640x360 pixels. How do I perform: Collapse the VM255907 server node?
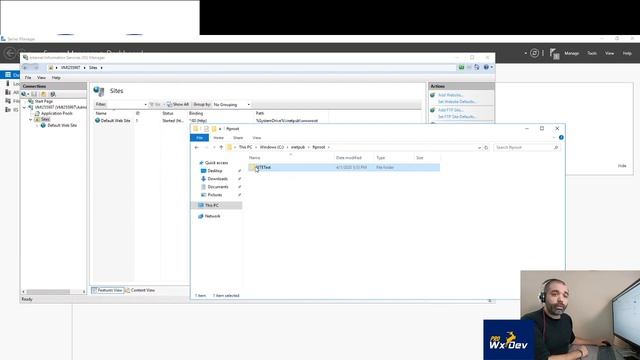coord(24,107)
